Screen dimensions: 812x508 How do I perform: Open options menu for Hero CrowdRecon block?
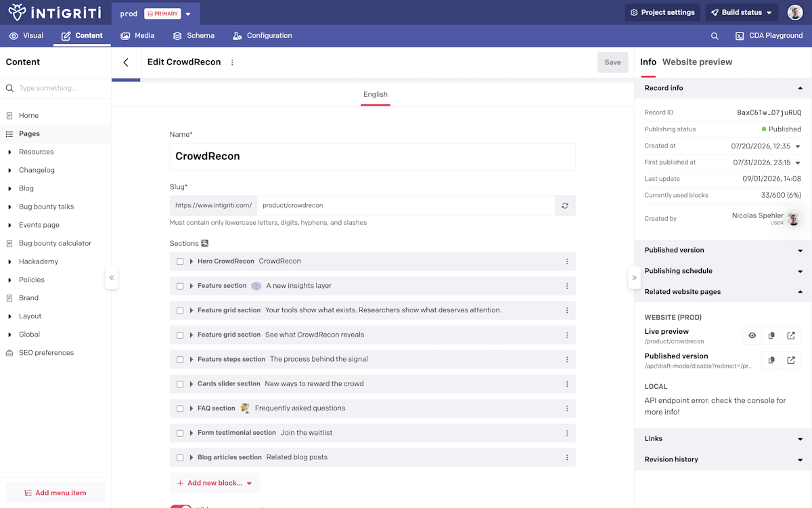coord(567,261)
